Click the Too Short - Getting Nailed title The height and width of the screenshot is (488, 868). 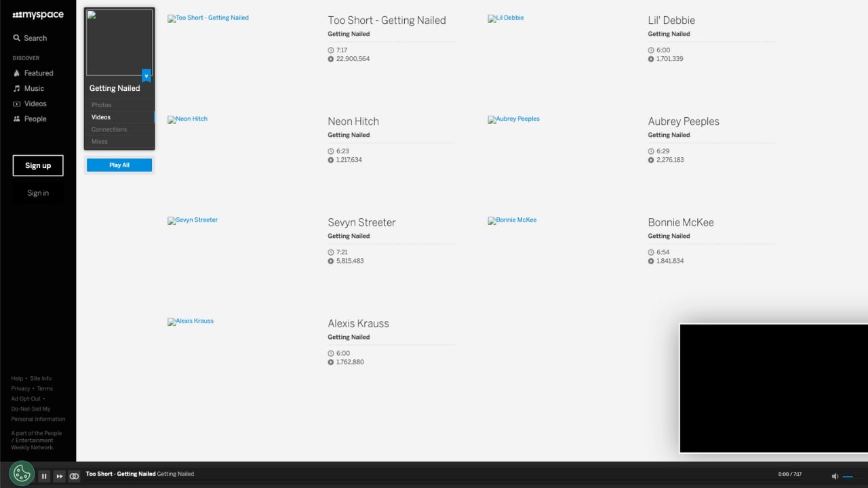[387, 20]
